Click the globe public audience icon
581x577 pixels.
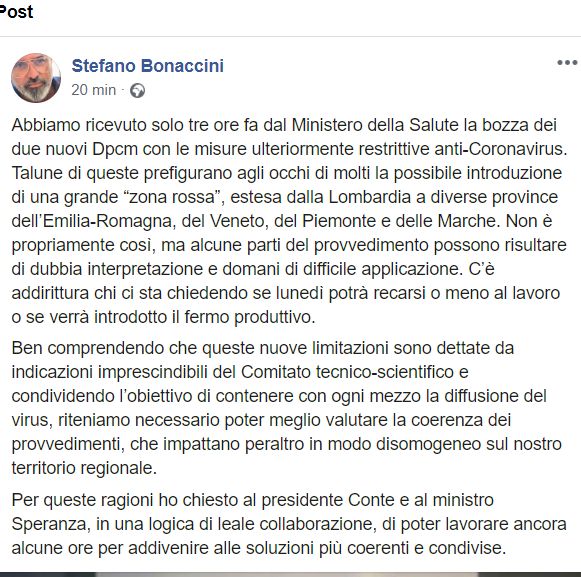[137, 90]
